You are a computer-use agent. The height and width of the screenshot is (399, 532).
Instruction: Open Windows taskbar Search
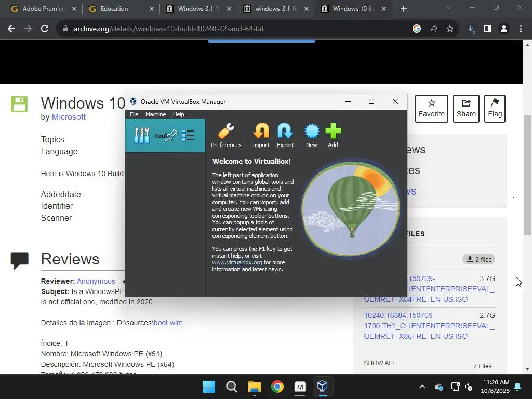click(232, 387)
